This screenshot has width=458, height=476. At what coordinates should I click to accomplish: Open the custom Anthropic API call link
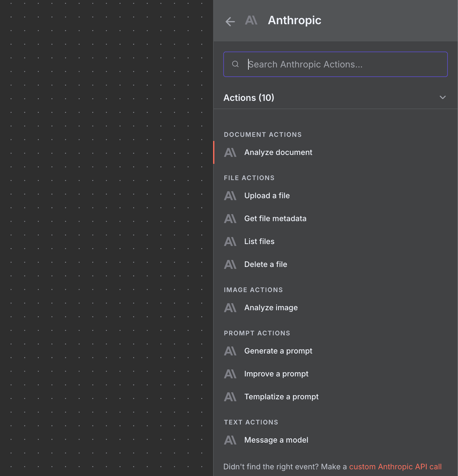[x=395, y=466]
